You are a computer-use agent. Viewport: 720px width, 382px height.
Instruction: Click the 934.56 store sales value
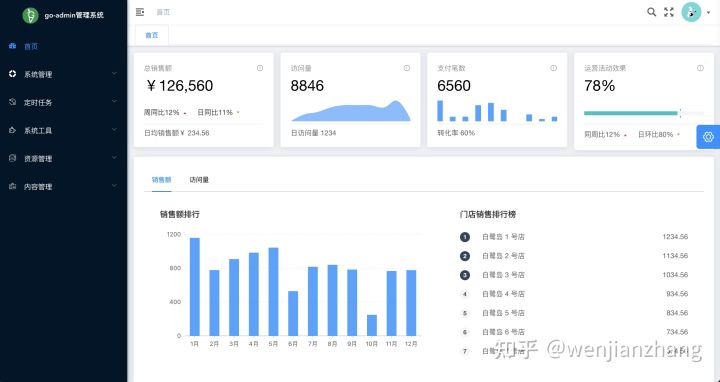(677, 294)
